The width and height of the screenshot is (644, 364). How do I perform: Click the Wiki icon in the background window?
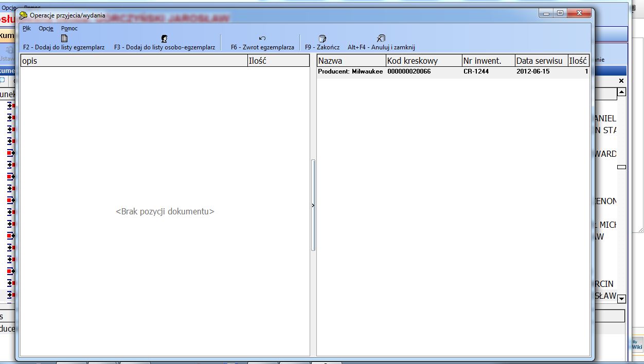click(637, 344)
